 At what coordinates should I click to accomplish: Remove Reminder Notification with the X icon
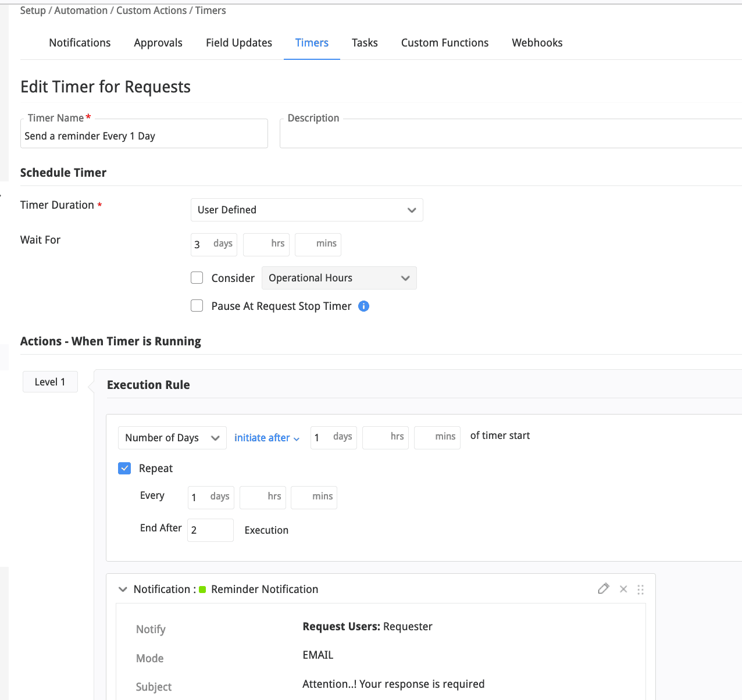pyautogui.click(x=623, y=589)
